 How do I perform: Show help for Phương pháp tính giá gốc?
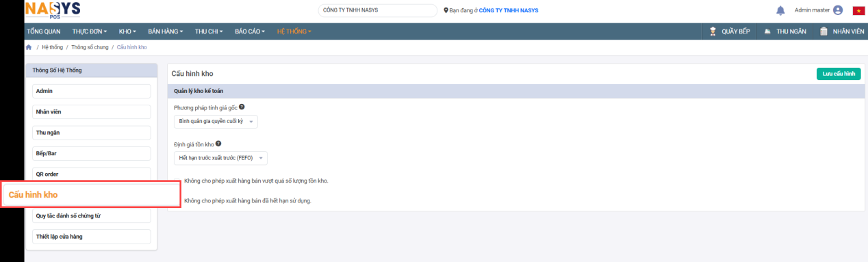pyautogui.click(x=242, y=107)
